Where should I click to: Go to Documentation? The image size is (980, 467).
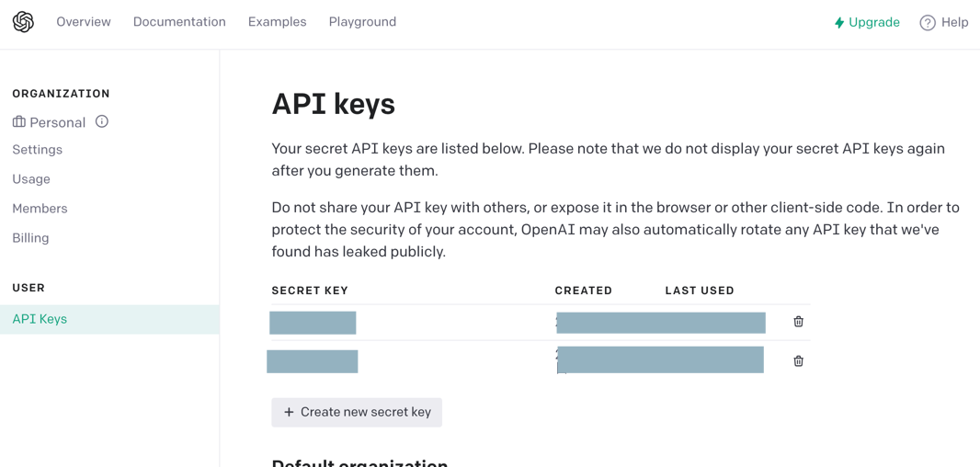click(179, 22)
